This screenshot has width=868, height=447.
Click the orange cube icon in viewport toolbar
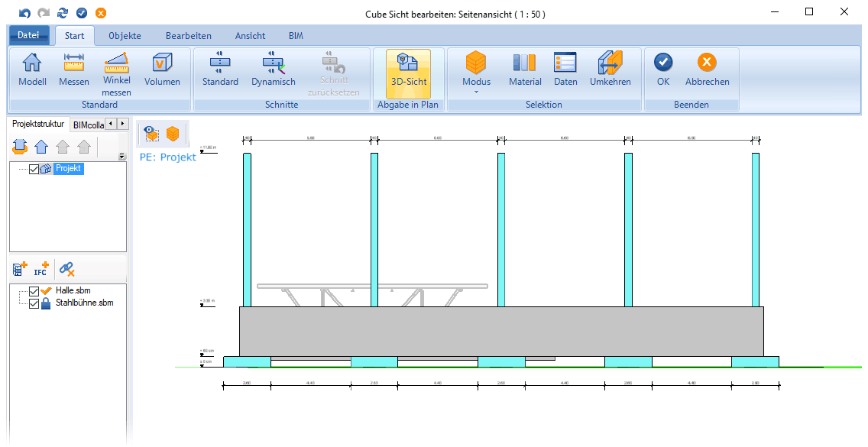173,134
